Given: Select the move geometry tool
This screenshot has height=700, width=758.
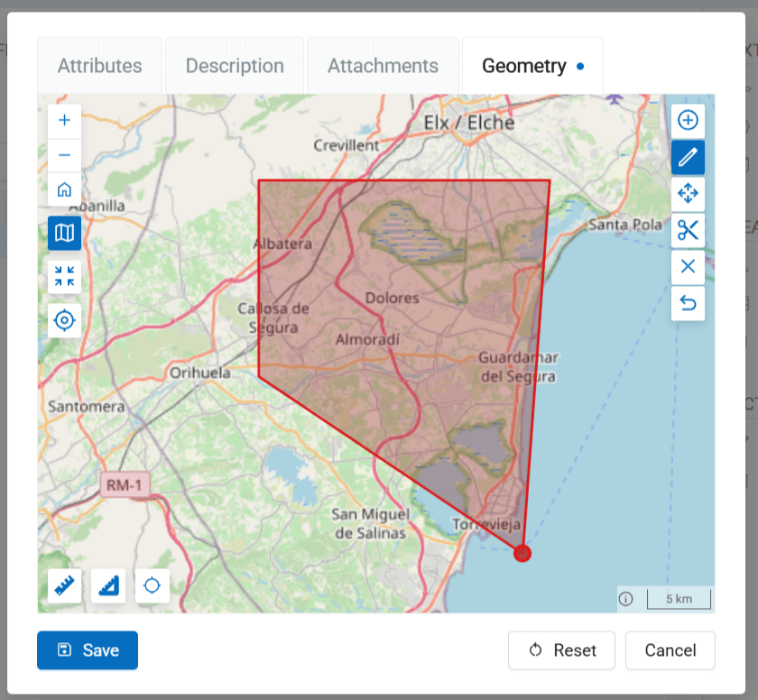Looking at the screenshot, I should [688, 193].
